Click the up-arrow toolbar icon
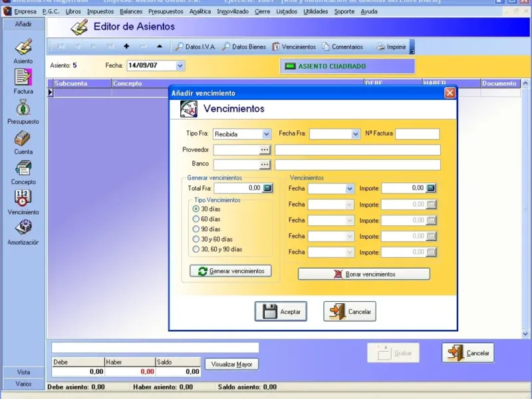The height and width of the screenshot is (399, 532). tap(160, 47)
